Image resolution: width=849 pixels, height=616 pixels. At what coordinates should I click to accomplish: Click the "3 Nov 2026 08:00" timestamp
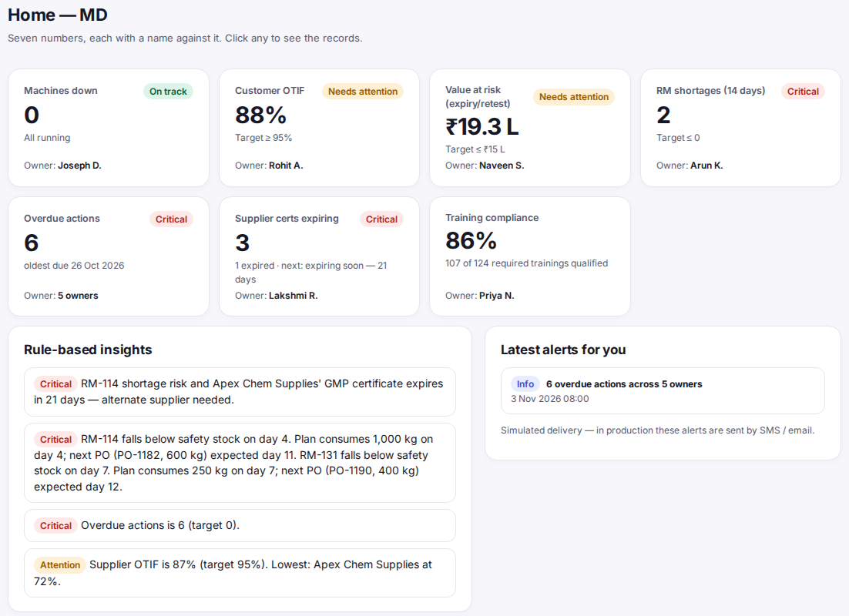[x=549, y=399]
